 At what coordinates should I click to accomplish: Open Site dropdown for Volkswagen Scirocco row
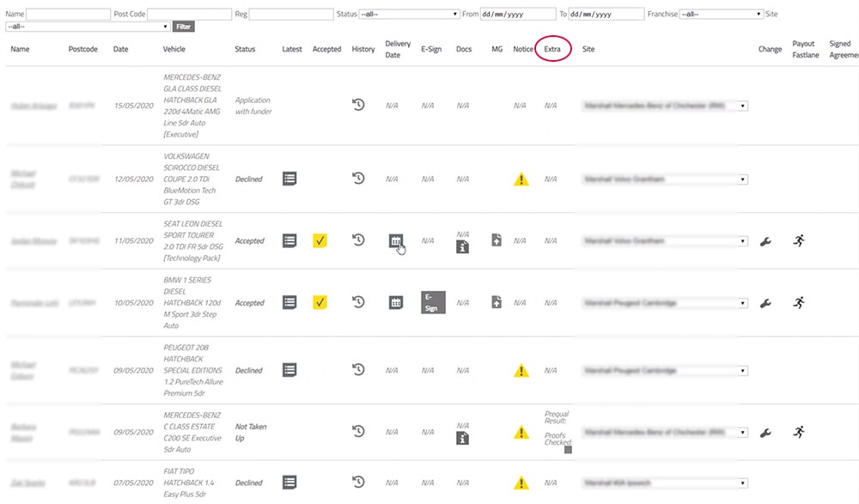pyautogui.click(x=665, y=179)
